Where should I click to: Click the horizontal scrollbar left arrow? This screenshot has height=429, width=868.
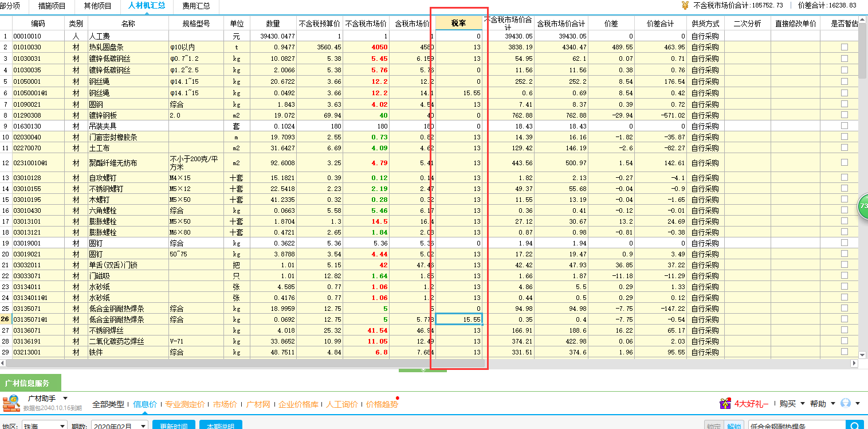pyautogui.click(x=3, y=363)
